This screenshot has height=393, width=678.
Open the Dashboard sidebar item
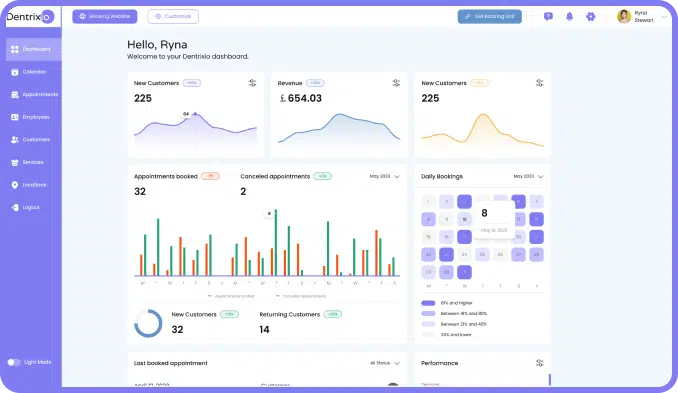(x=33, y=49)
